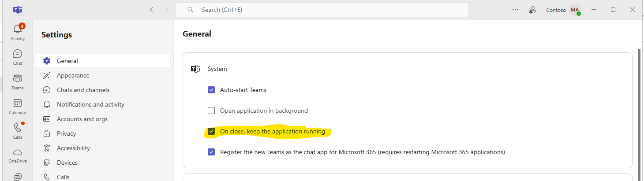644x181 pixels.
Task: Maximize the Teams window
Action: click(x=613, y=10)
